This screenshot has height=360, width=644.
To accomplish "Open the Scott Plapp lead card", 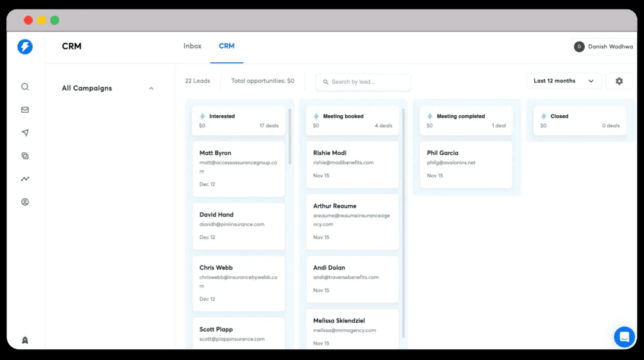I will pos(238,334).
